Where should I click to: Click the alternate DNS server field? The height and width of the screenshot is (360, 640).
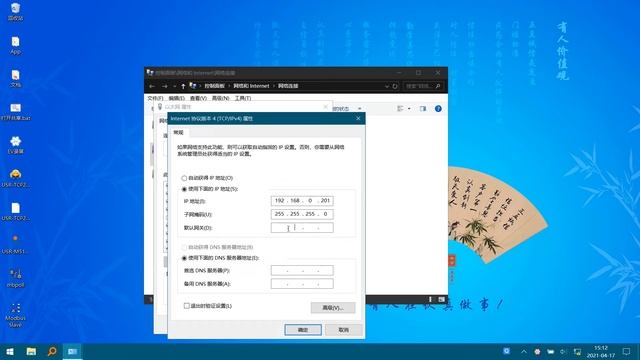coord(302,284)
